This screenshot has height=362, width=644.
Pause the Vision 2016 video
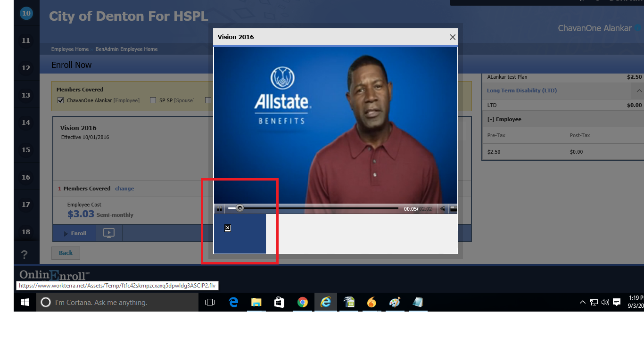(x=219, y=209)
